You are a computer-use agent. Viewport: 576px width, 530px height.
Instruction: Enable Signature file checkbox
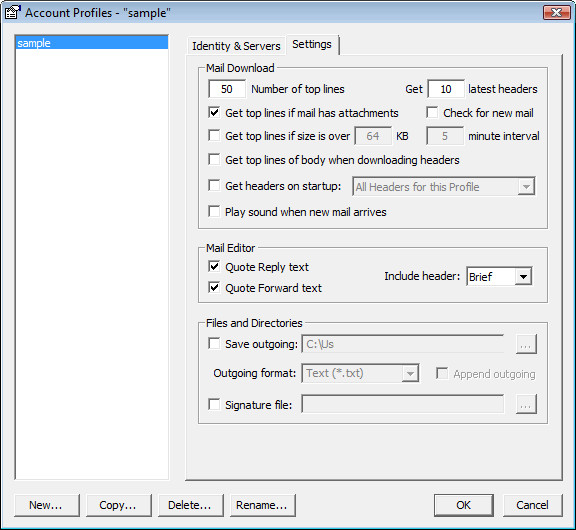[214, 404]
